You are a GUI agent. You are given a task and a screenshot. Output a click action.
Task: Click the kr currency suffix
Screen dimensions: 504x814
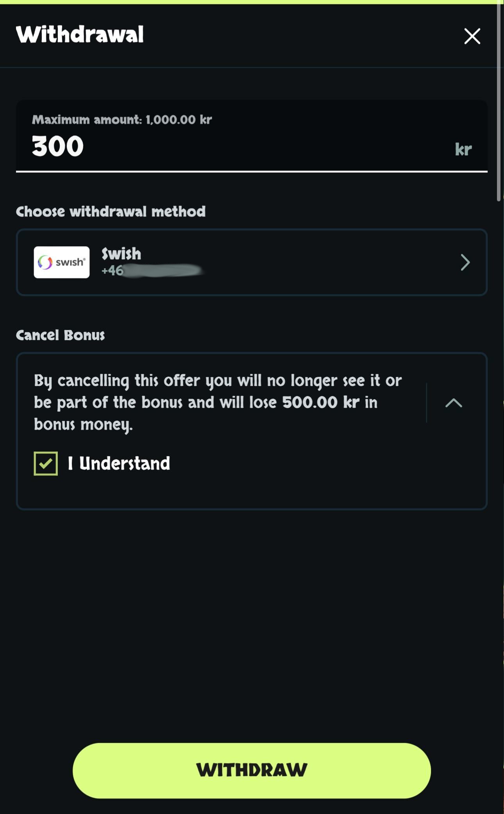463,149
